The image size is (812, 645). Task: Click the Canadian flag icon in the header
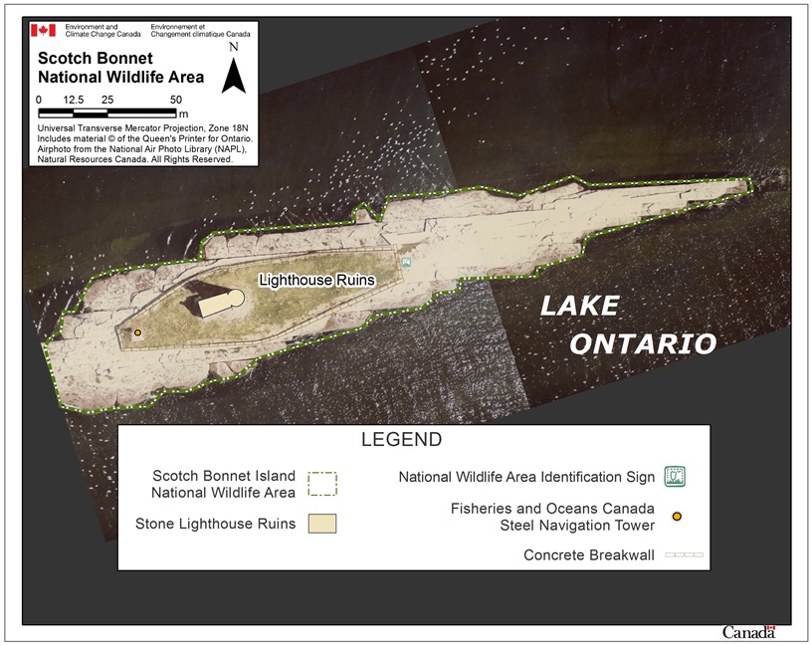[x=43, y=30]
